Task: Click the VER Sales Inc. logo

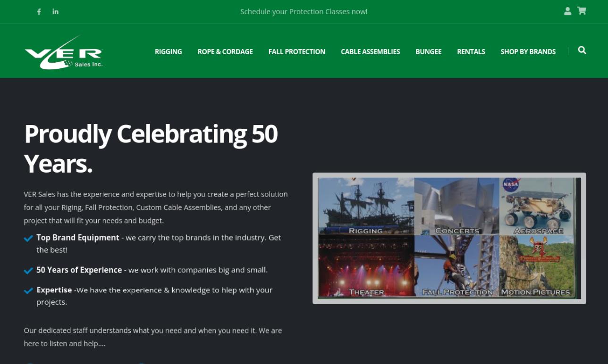Action: click(x=63, y=52)
